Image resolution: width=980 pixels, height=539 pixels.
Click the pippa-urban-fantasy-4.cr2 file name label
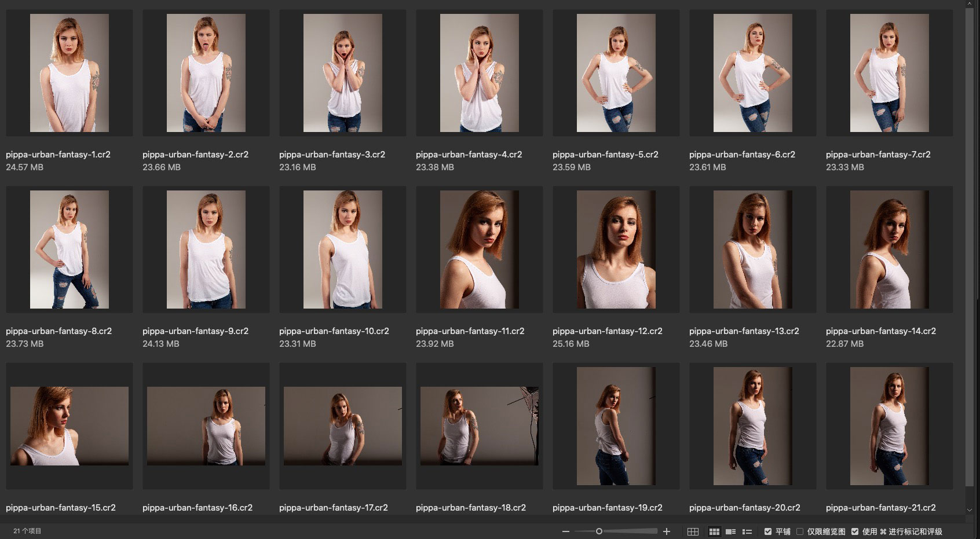click(469, 155)
